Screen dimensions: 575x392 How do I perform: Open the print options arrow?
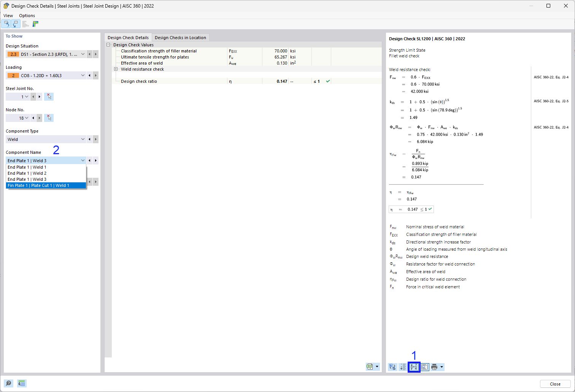[x=442, y=367]
